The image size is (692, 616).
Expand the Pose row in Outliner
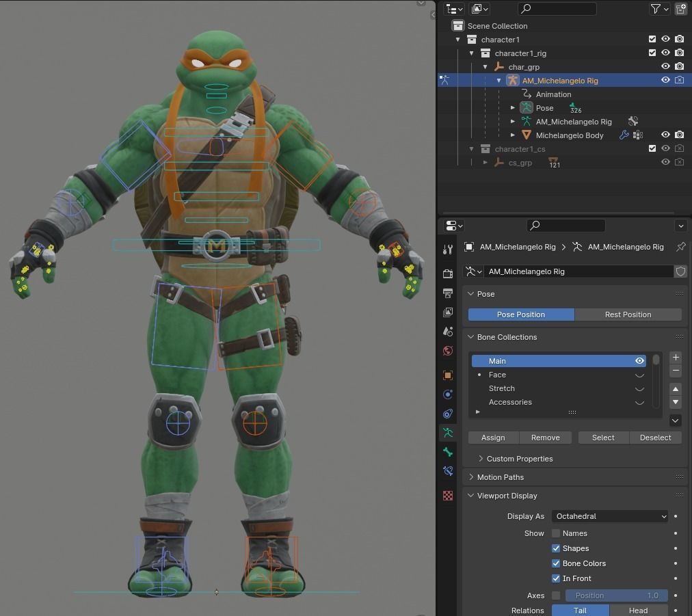click(513, 107)
